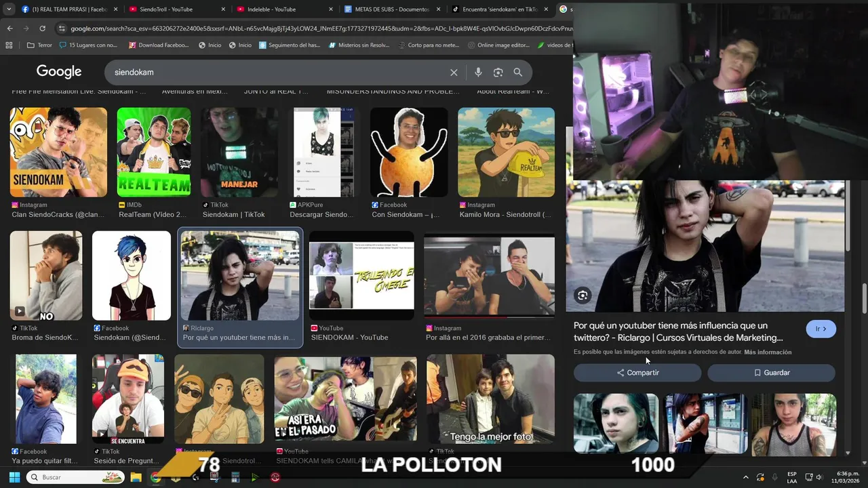Reload the current Google page

point(42,28)
